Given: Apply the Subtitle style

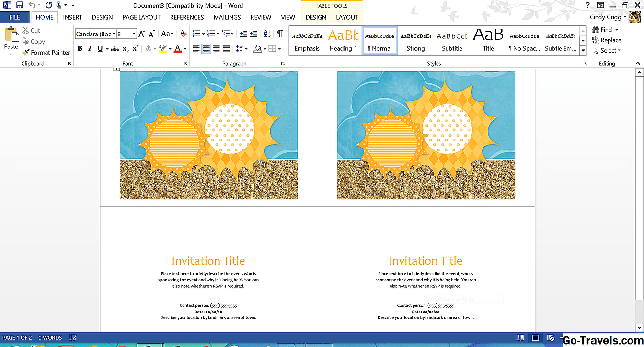Looking at the screenshot, I should click(452, 40).
